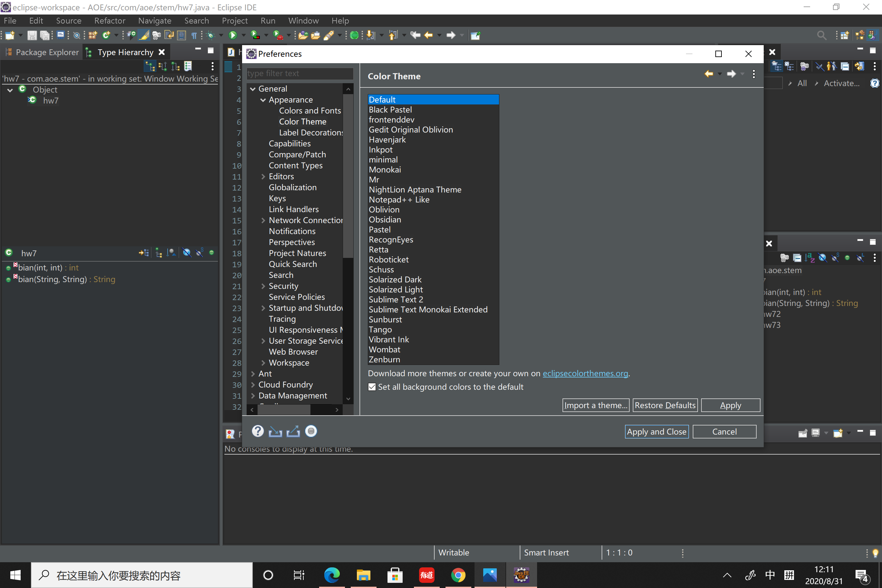Viewport: 882px width, 588px height.
Task: Click the Next Annotation down-arrow icon
Action: pos(370,35)
